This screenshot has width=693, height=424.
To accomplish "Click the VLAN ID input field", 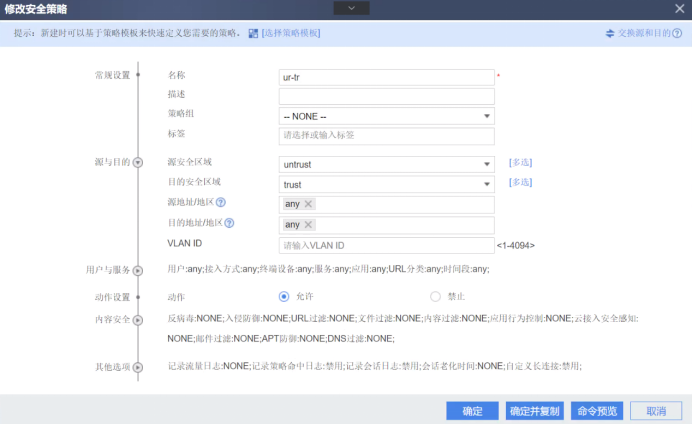I will [386, 245].
